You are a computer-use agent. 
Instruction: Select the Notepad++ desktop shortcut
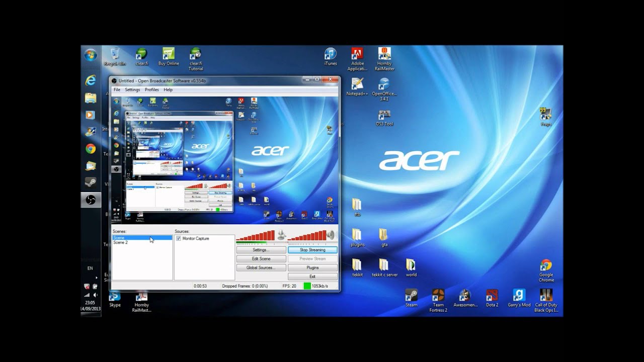[357, 87]
